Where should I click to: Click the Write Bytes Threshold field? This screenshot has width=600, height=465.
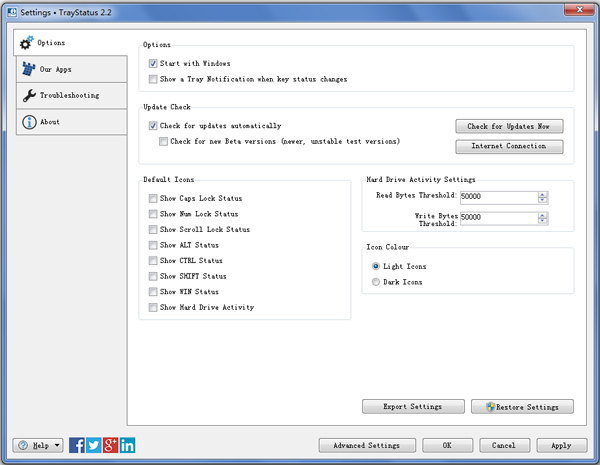click(499, 217)
